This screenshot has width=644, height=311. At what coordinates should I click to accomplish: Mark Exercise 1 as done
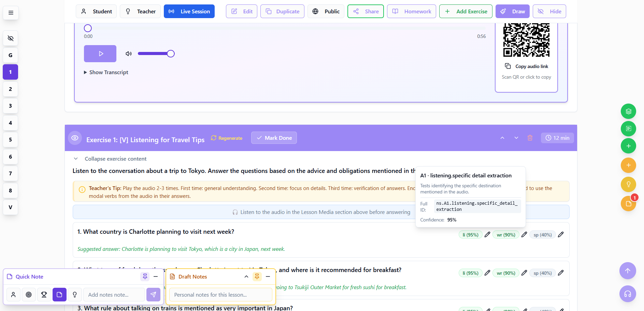[274, 138]
